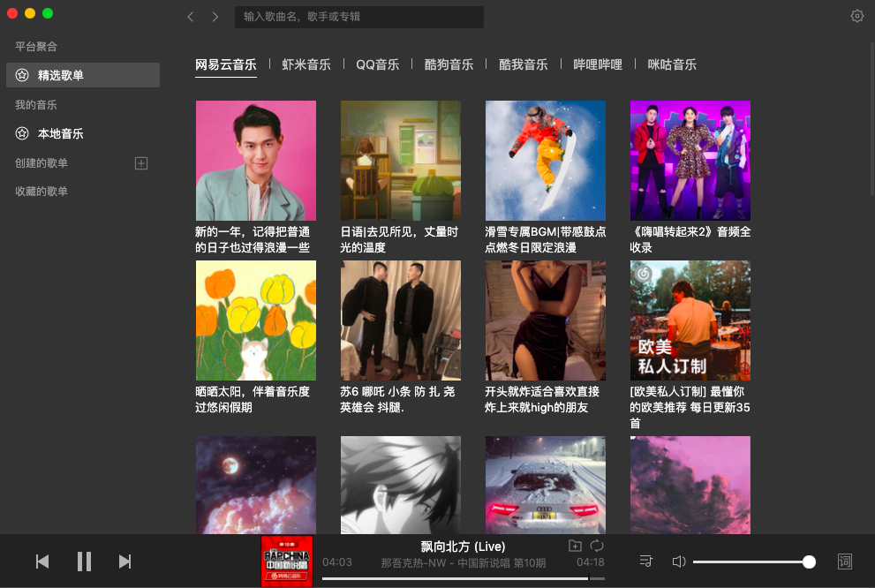Open the settings gear
The height and width of the screenshot is (588, 875).
[x=857, y=16]
